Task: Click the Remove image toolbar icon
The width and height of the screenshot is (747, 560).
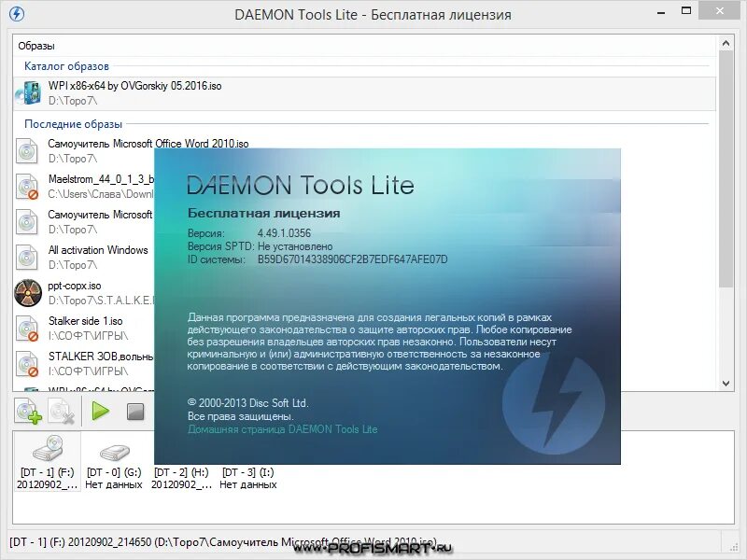Action: coord(62,411)
